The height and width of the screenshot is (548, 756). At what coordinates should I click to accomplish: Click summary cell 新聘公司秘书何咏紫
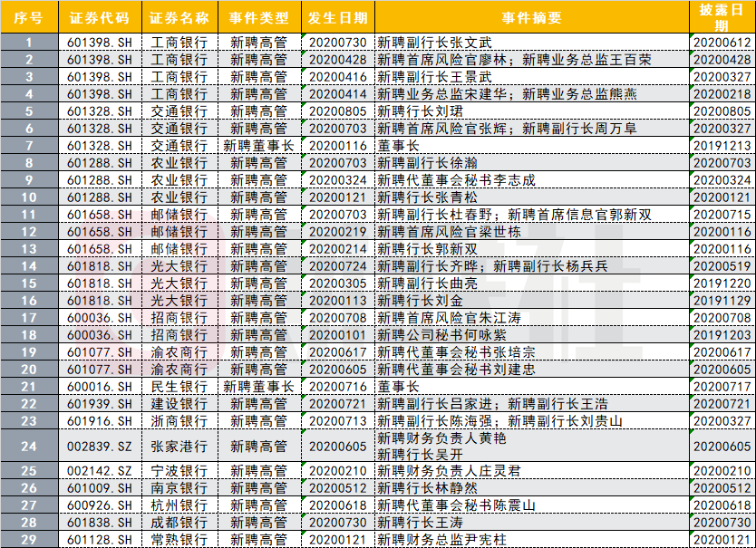pos(532,335)
